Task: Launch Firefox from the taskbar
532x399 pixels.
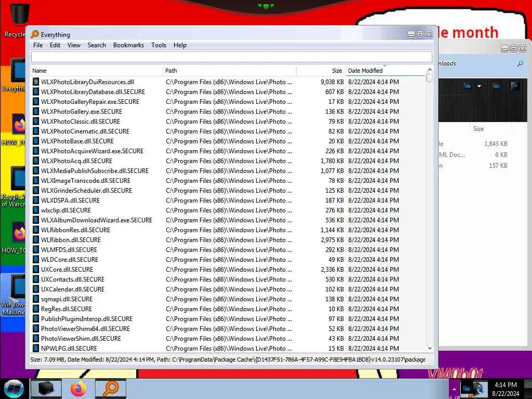Action: click(78, 389)
